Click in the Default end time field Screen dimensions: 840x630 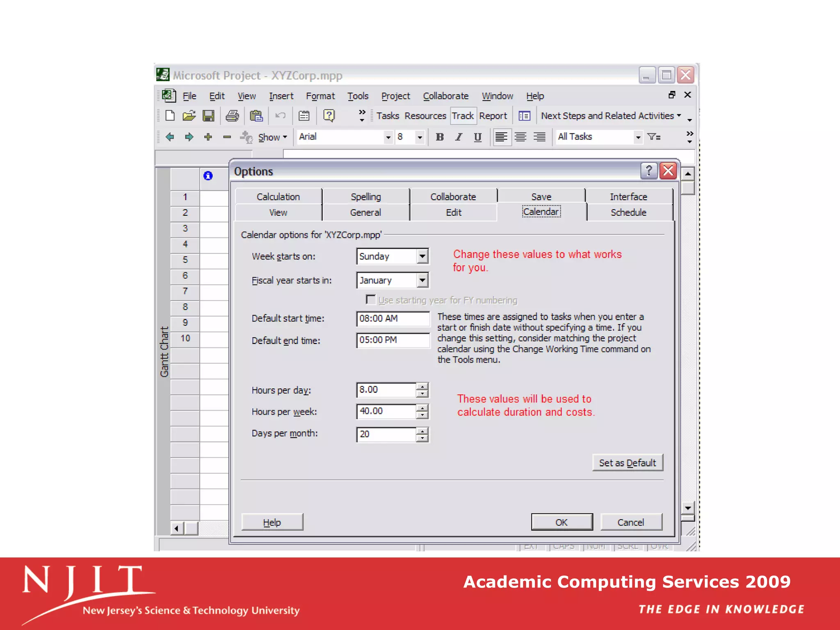coord(393,340)
